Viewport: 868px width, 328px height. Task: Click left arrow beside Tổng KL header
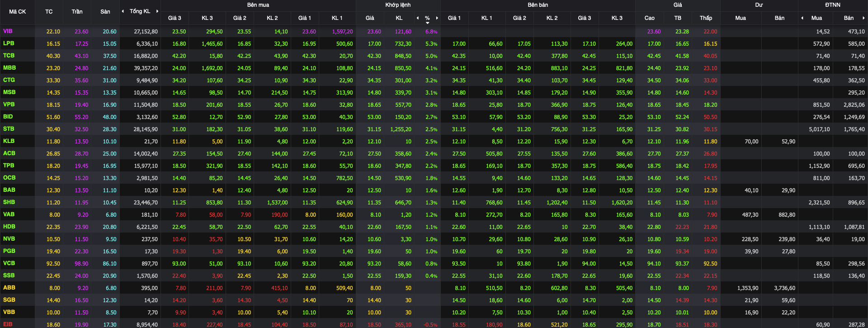pos(123,11)
